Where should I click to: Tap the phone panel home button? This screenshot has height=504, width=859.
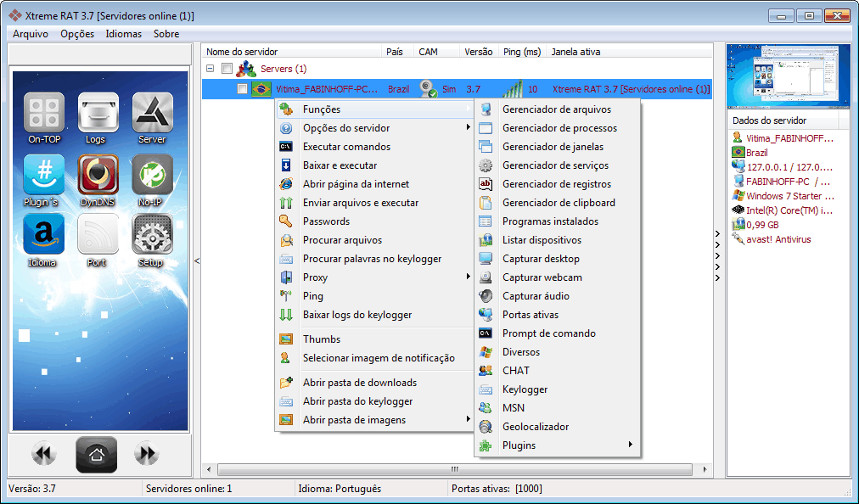pos(97,454)
